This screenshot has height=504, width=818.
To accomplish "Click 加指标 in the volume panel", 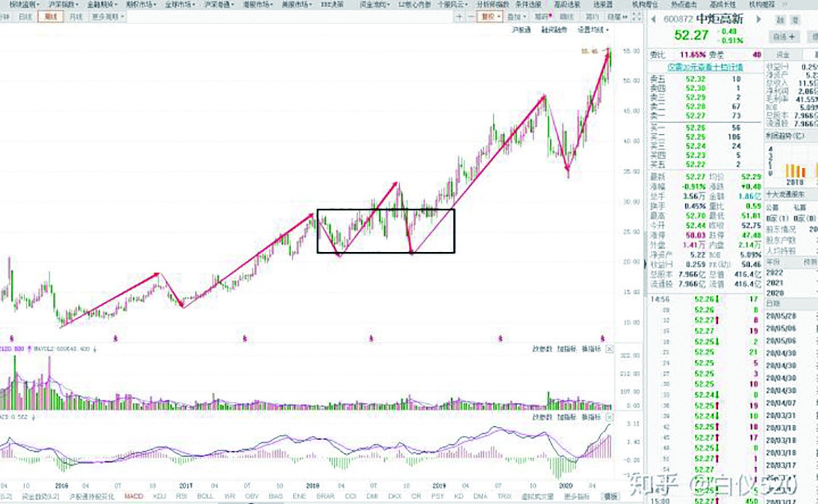I will tap(567, 349).
